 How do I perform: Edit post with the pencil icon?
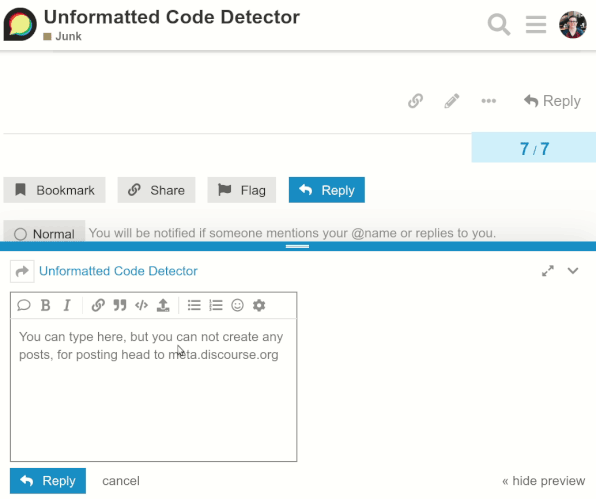click(452, 101)
